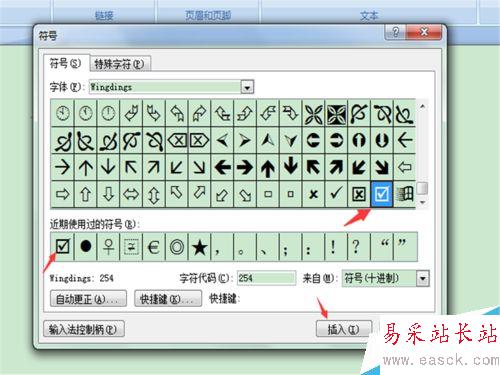Open the 文本 ribbon group
The width and height of the screenshot is (500, 375).
pyautogui.click(x=369, y=15)
